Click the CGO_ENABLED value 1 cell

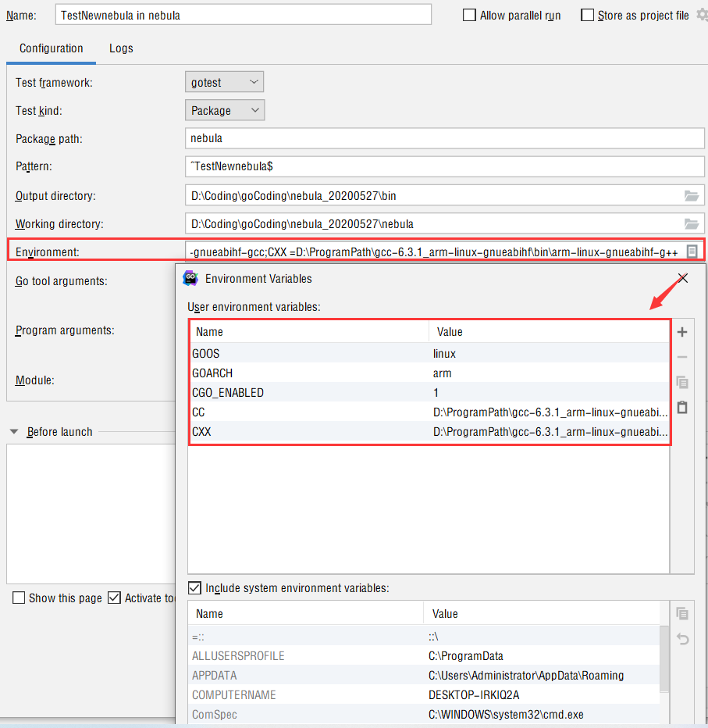pyautogui.click(x=549, y=392)
